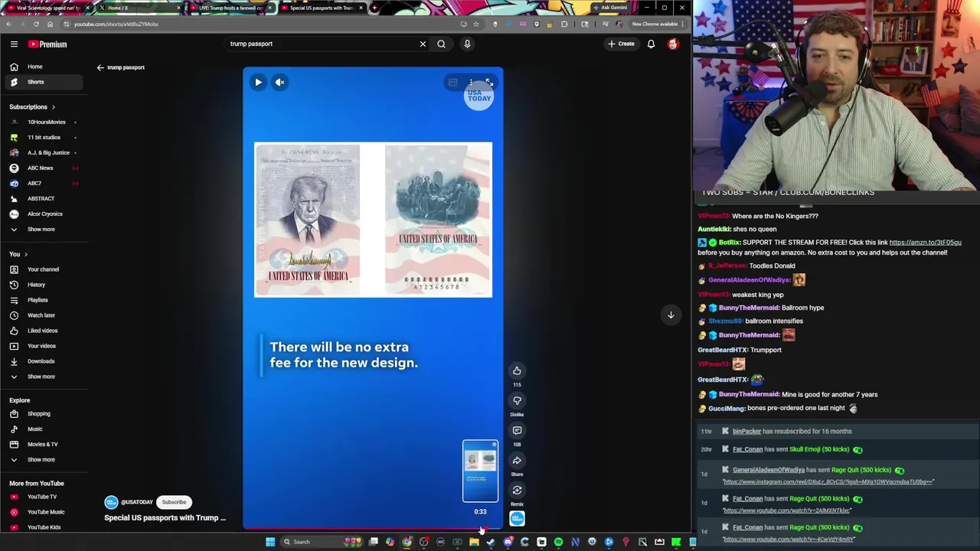Clear the 'trump passport' search text
This screenshot has width=980, height=551.
click(x=423, y=44)
